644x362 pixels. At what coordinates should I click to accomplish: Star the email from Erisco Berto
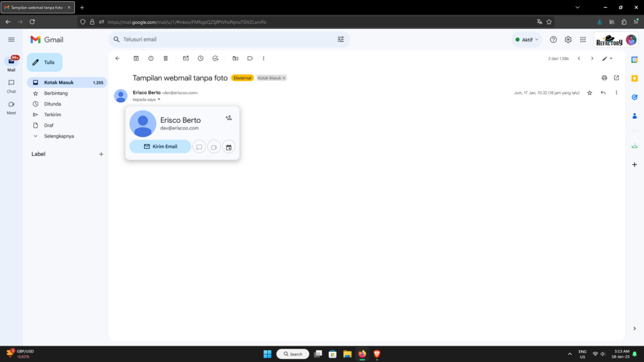pos(589,93)
